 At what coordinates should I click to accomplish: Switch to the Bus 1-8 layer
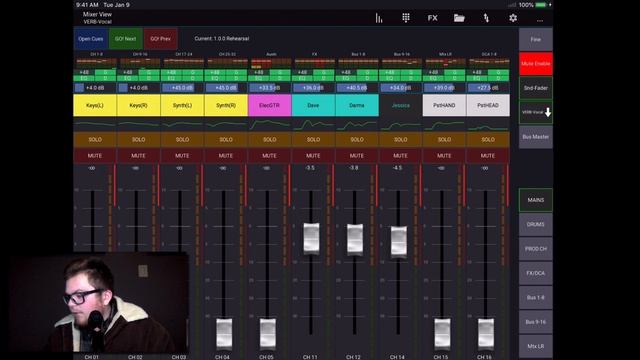tap(536, 298)
